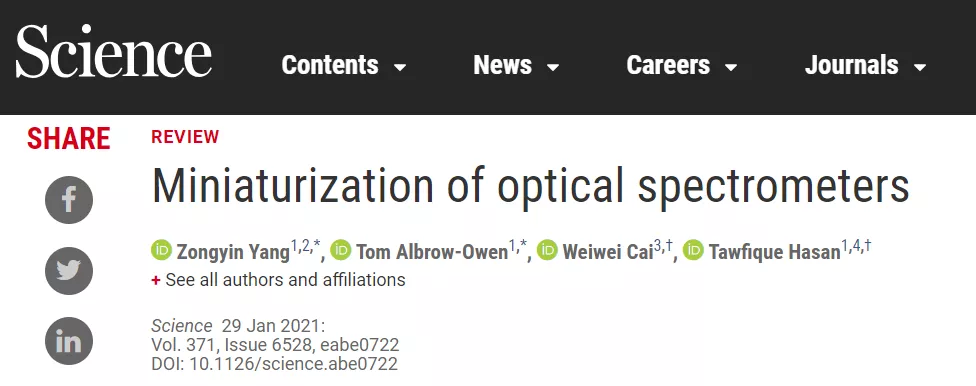Viewport: 976px width, 386px height.
Task: Expand the Careers dropdown arrow
Action: point(731,67)
